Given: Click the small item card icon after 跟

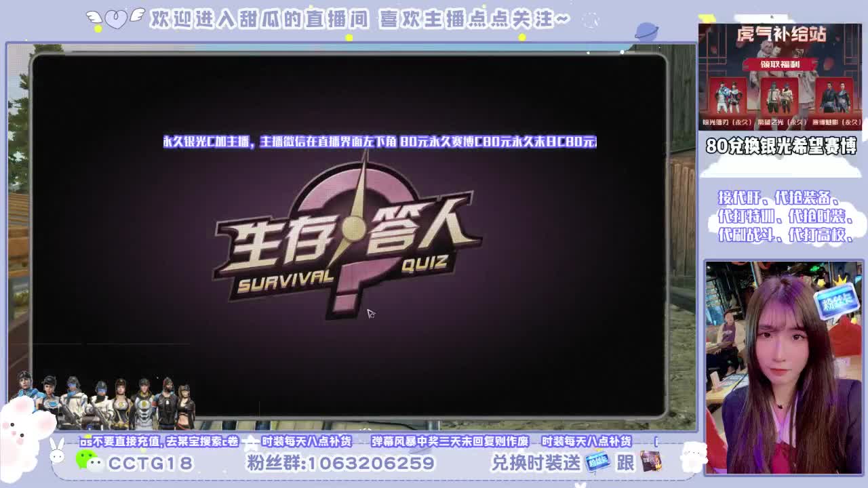Looking at the screenshot, I should click(x=650, y=462).
